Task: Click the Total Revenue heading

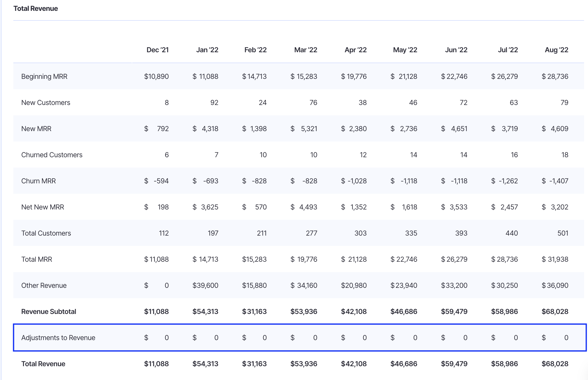Action: [x=36, y=8]
